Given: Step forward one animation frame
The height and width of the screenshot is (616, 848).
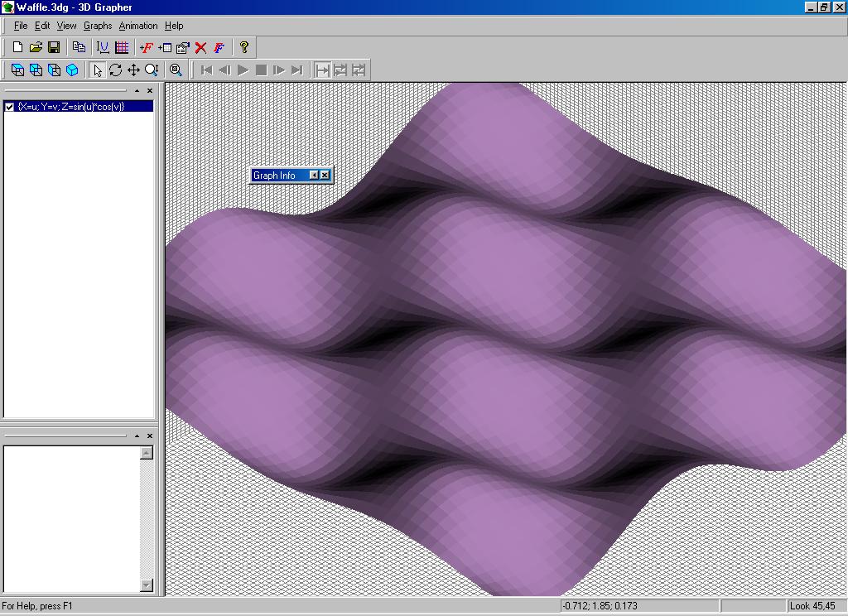Looking at the screenshot, I should tap(279, 70).
